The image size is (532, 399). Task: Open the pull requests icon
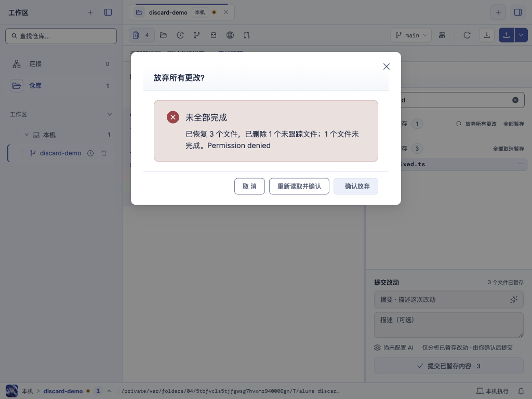point(247,35)
